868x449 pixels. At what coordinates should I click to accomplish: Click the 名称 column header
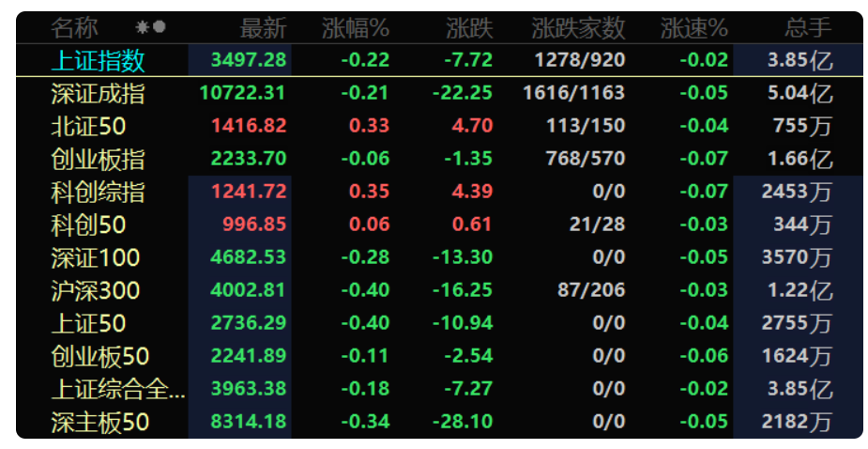click(74, 28)
